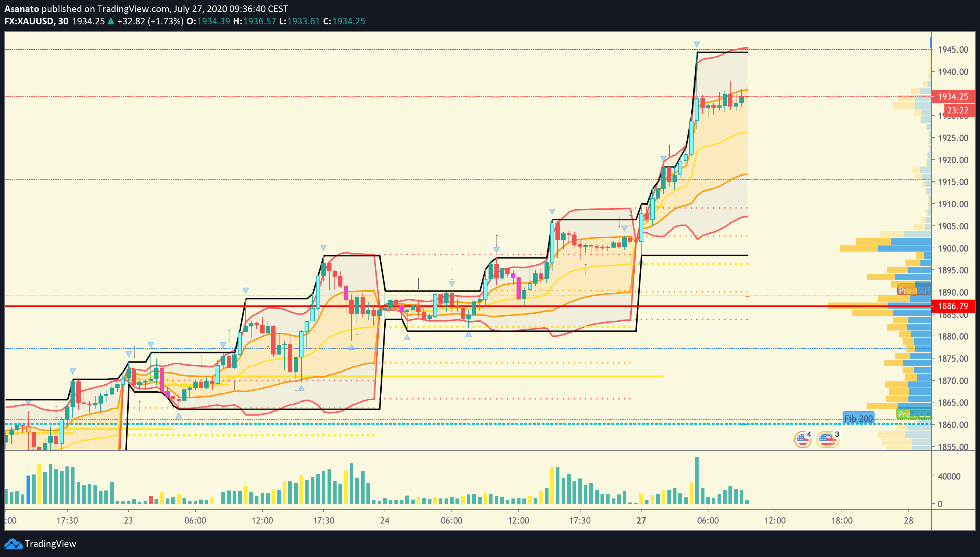This screenshot has height=557, width=980.
Task: Select the fractal arrow above the 1945 peak
Action: coord(697,44)
